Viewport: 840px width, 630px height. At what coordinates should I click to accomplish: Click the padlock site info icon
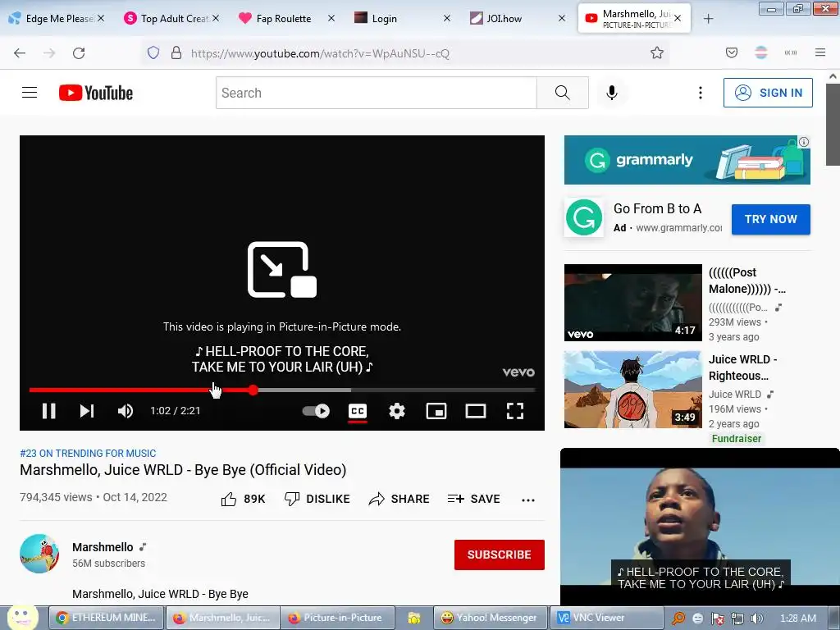[x=176, y=52]
